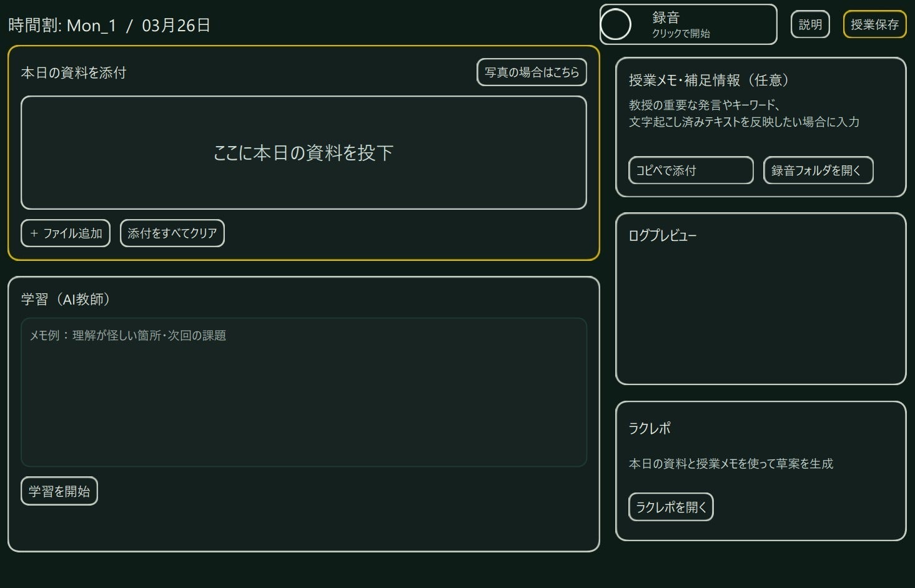915x588 pixels.
Task: Click the 授業メモ・補足情報（任意） heading
Action: click(708, 81)
